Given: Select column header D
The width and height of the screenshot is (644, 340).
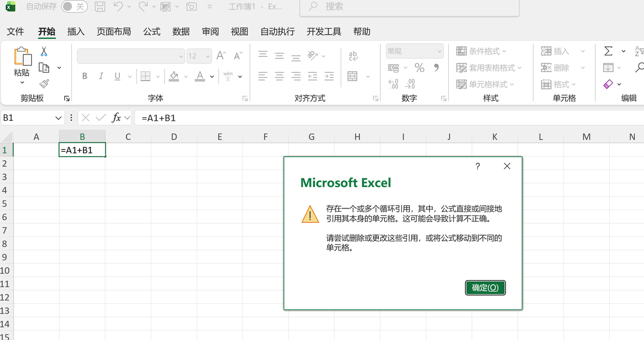Looking at the screenshot, I should coord(174,137).
